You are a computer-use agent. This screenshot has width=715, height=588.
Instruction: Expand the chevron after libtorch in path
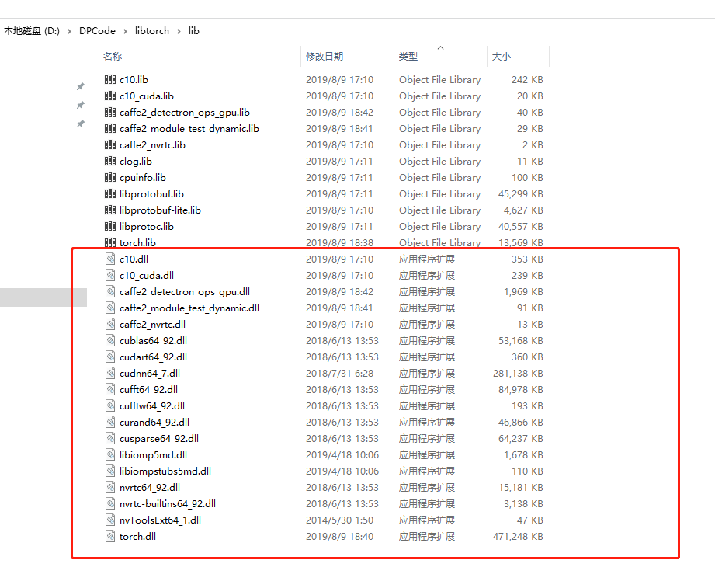pyautogui.click(x=179, y=31)
